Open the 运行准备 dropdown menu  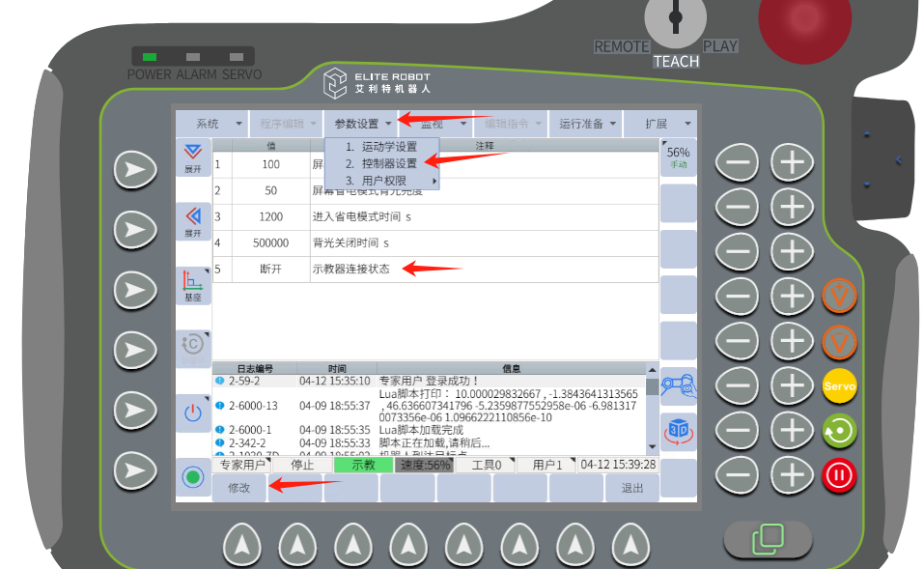tap(587, 124)
